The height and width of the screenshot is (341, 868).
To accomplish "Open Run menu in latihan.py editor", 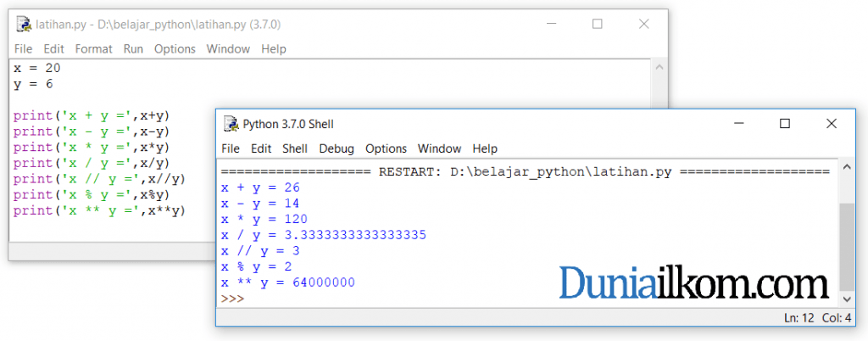I will (133, 48).
